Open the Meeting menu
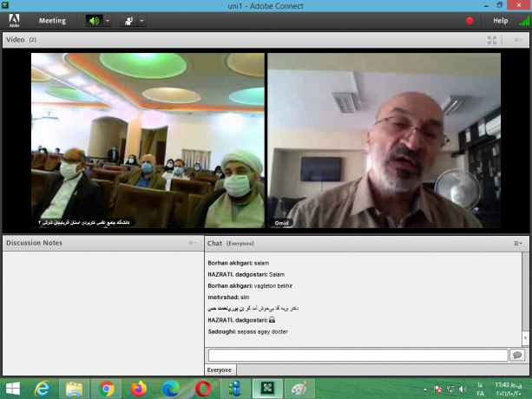 (52, 21)
